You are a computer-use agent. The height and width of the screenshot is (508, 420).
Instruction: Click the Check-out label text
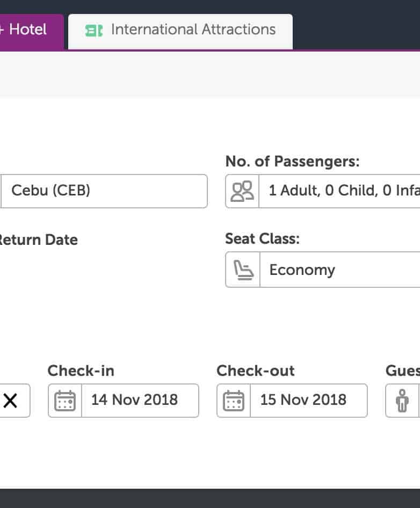(256, 371)
